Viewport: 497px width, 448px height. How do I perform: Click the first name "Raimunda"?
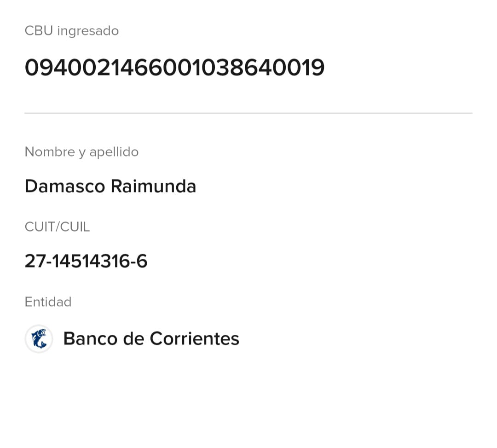pos(153,186)
